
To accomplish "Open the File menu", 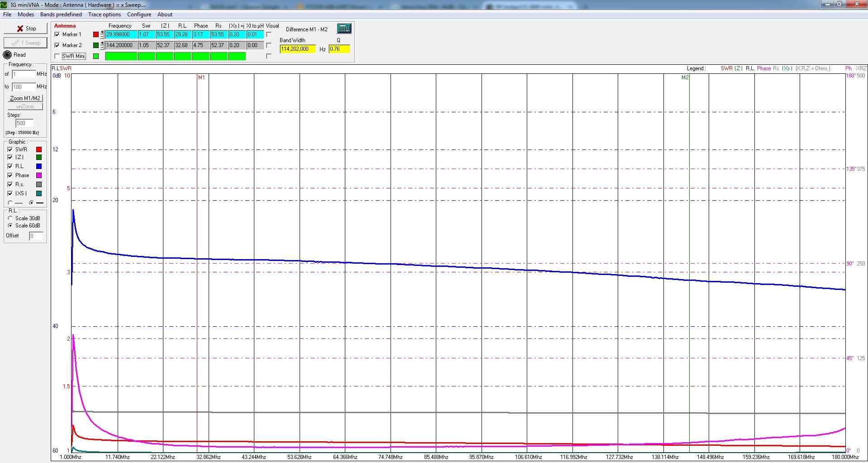I will click(x=7, y=14).
